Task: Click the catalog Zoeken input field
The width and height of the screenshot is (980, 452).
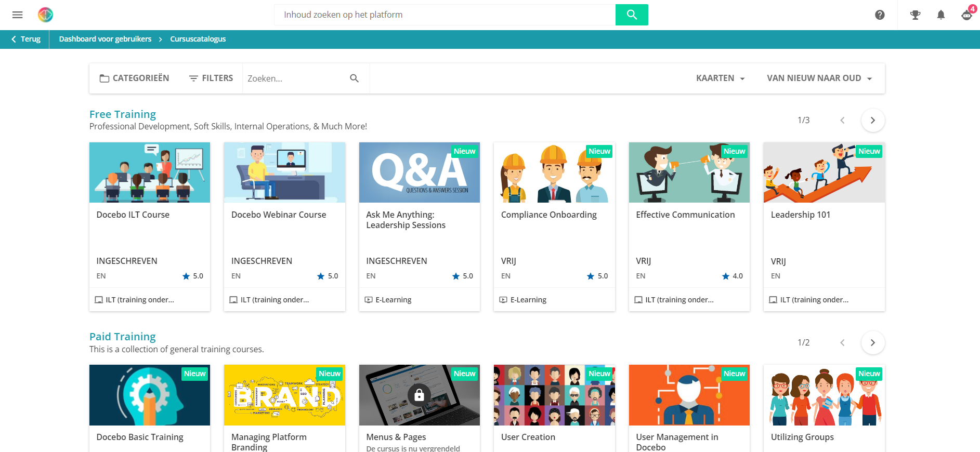Action: pos(295,78)
